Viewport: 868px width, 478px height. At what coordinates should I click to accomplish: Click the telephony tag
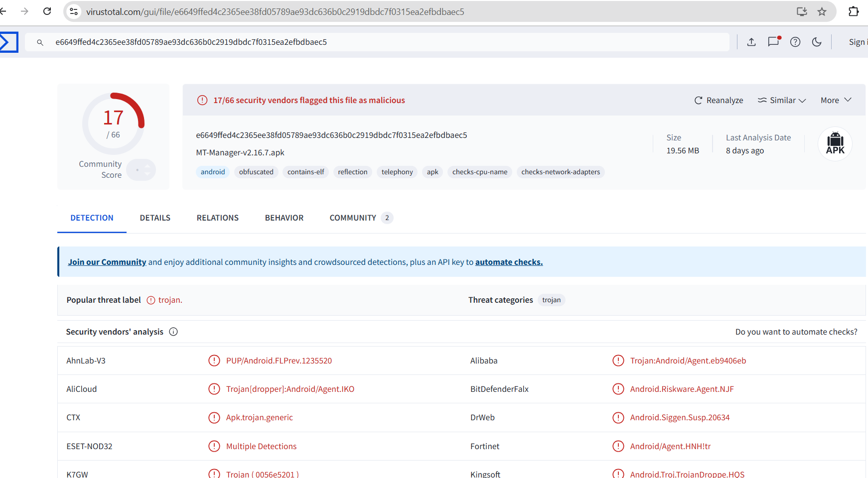(397, 172)
